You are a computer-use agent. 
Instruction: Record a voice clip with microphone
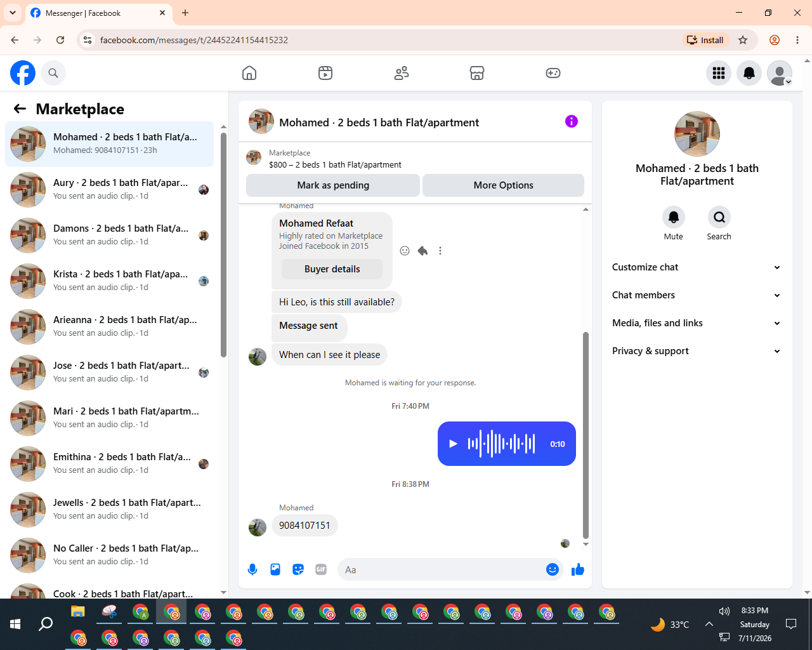point(252,569)
